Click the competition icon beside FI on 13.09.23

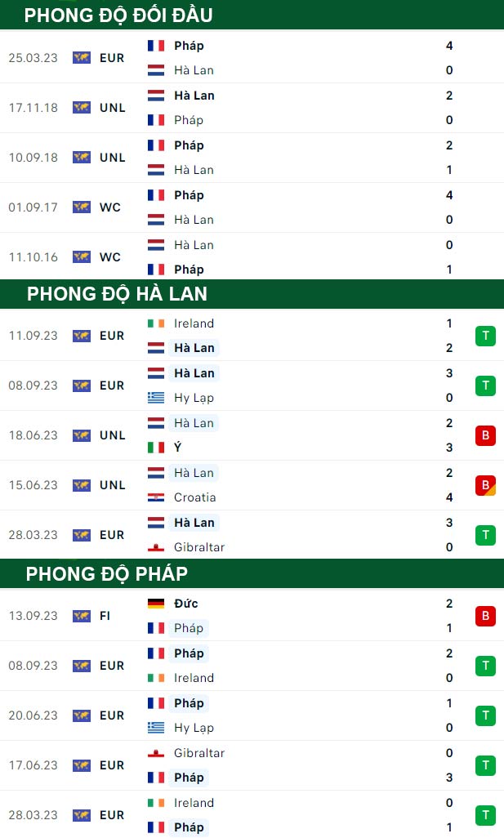pyautogui.click(x=82, y=616)
